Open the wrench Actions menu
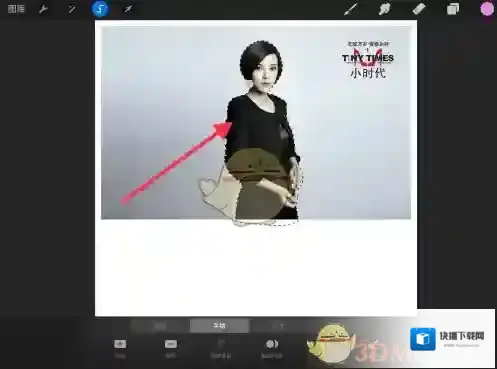The image size is (497, 369). coord(43,9)
